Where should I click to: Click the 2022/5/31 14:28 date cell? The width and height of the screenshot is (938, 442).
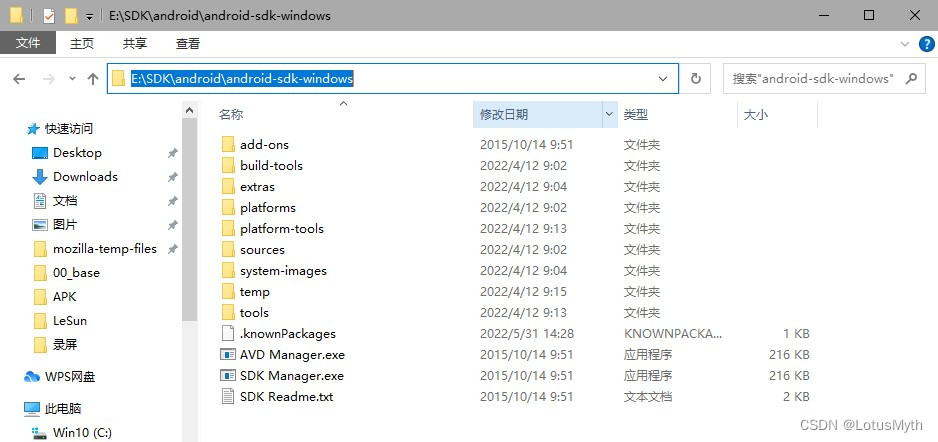[526, 334]
